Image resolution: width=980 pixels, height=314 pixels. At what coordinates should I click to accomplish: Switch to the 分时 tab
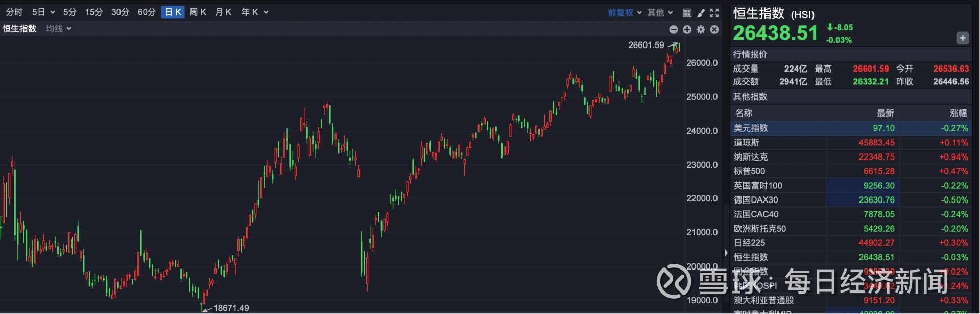(14, 12)
